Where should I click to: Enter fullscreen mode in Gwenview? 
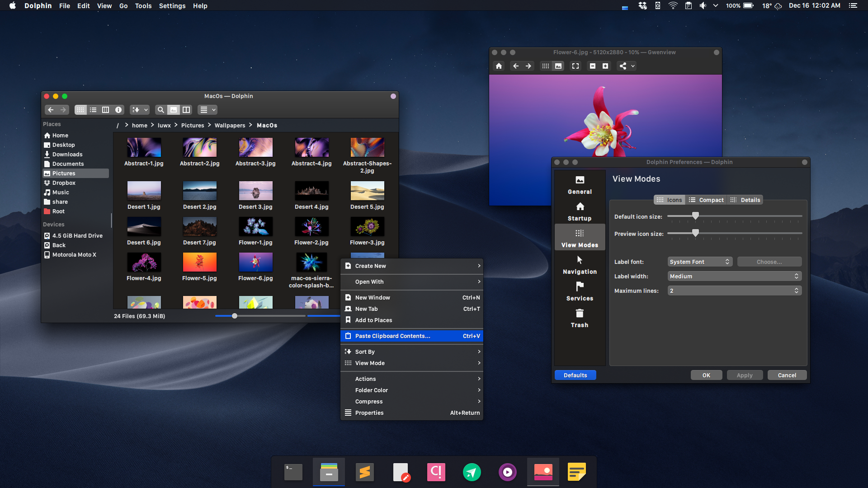point(575,66)
